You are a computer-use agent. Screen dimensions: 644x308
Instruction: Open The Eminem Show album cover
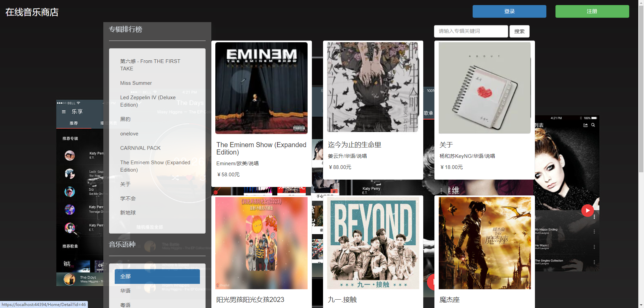tap(261, 88)
